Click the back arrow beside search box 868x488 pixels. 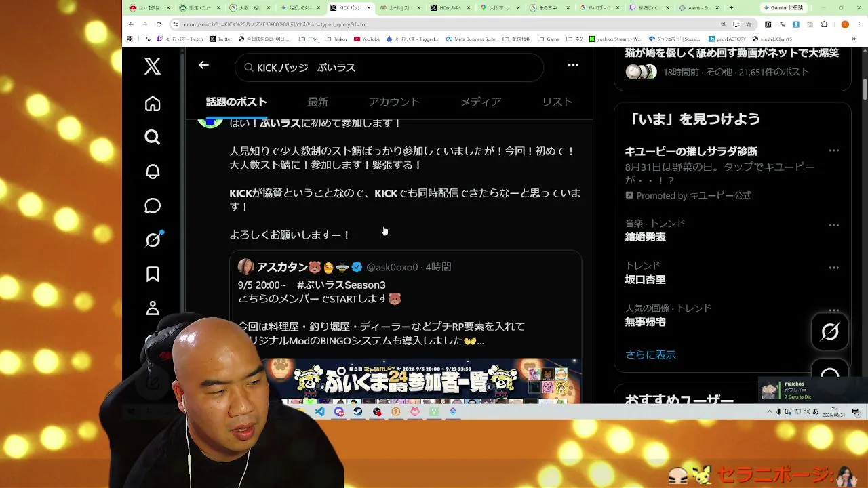click(x=203, y=65)
